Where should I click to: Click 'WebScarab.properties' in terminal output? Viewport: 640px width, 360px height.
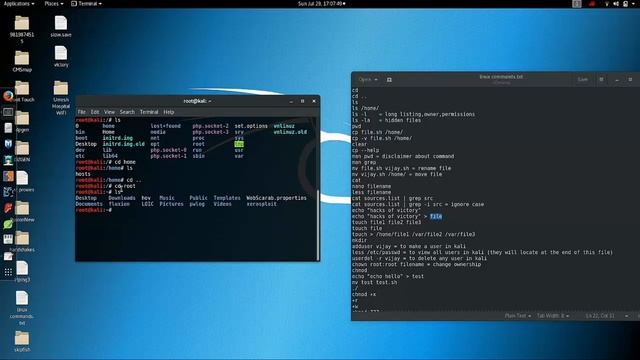[x=276, y=198]
